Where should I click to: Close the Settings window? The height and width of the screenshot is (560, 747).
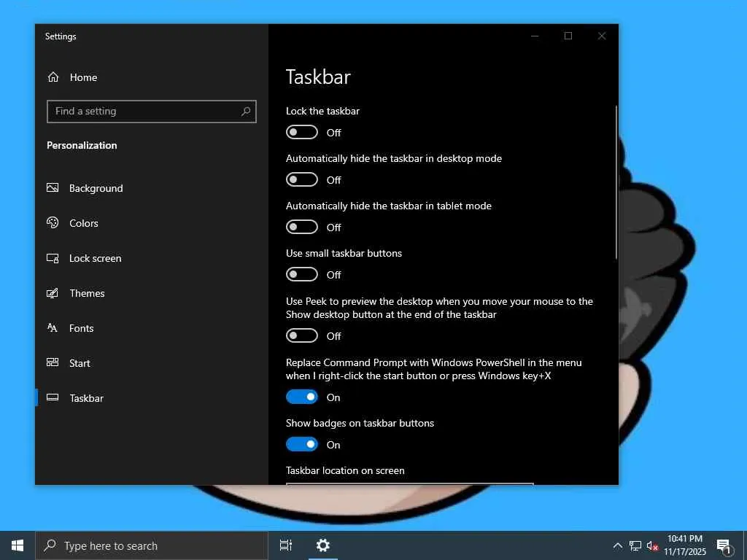[x=602, y=36]
